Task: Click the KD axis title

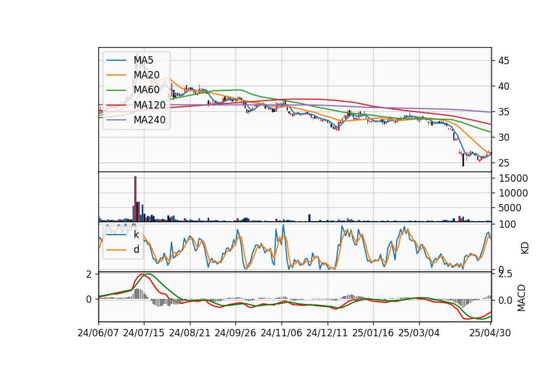Action: (x=525, y=248)
